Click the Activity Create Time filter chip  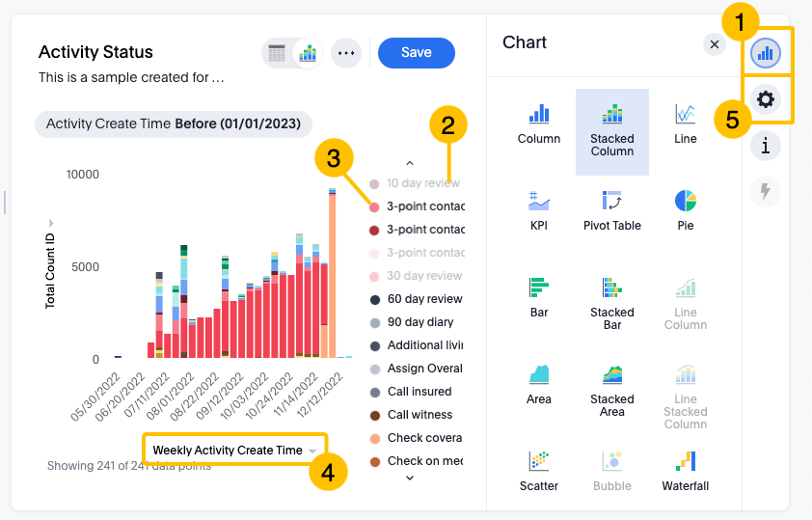click(175, 123)
